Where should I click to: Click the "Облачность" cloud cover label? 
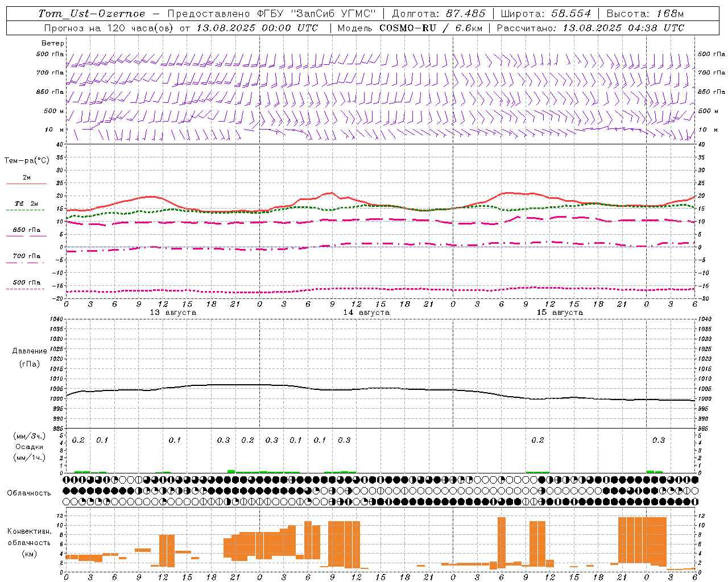pyautogui.click(x=29, y=493)
